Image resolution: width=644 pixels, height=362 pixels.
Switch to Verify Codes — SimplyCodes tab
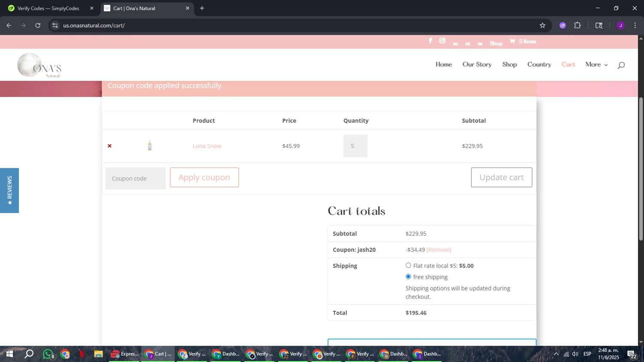(x=49, y=8)
